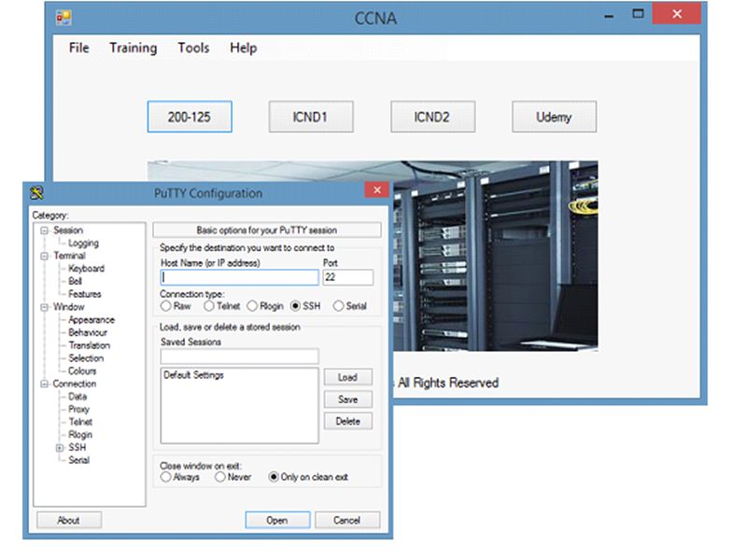The height and width of the screenshot is (560, 747).
Task: Click the CCNA application icon in title bar
Action: click(x=63, y=18)
